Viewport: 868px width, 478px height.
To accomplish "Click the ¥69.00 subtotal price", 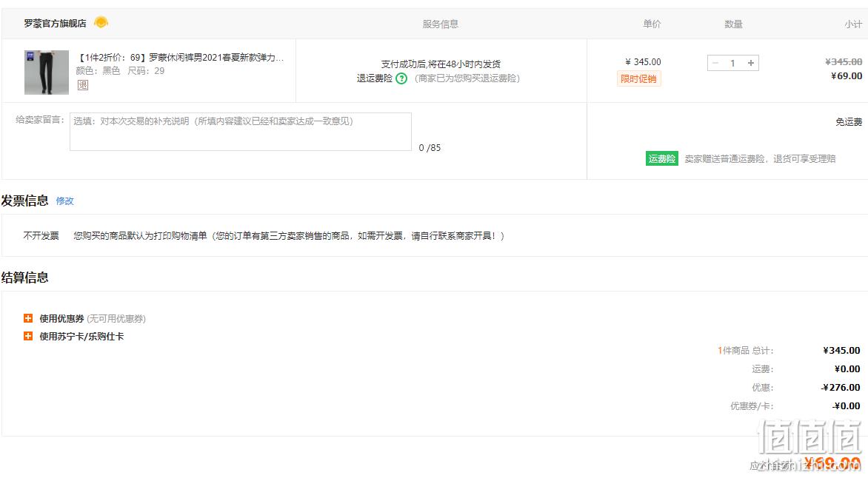I will click(847, 75).
